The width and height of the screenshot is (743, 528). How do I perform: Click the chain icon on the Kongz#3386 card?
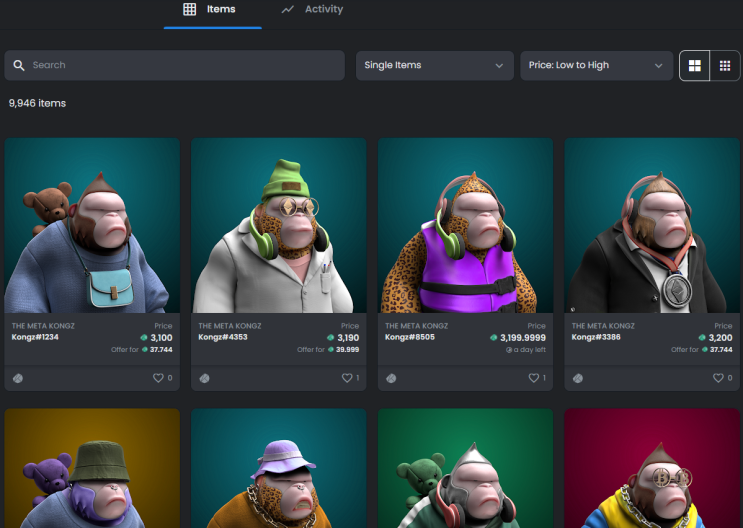[x=578, y=378]
